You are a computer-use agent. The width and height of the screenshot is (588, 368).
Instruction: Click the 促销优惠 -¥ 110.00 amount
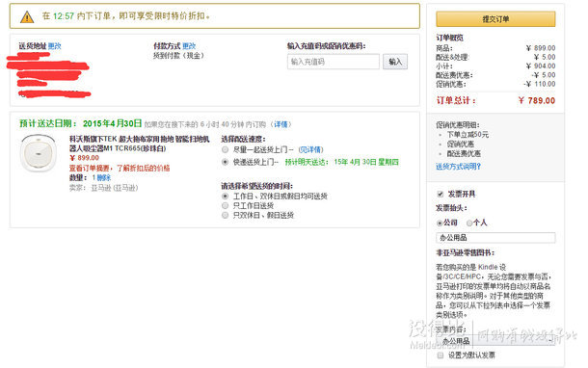click(x=540, y=84)
